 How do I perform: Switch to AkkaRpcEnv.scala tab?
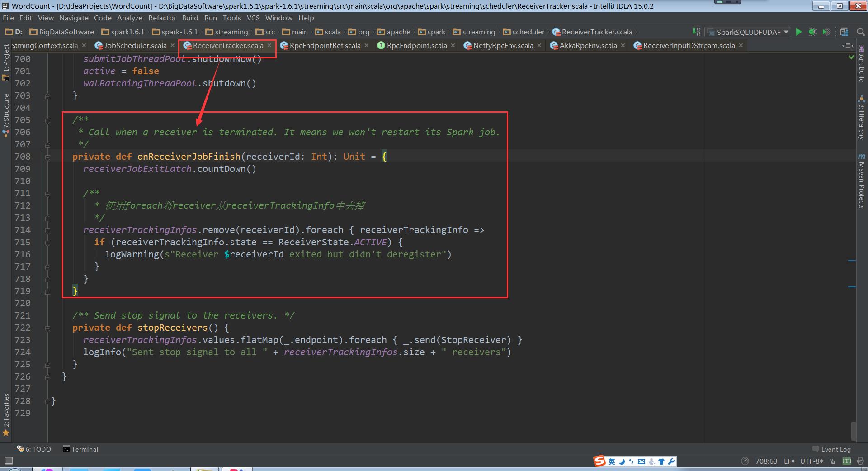point(588,45)
